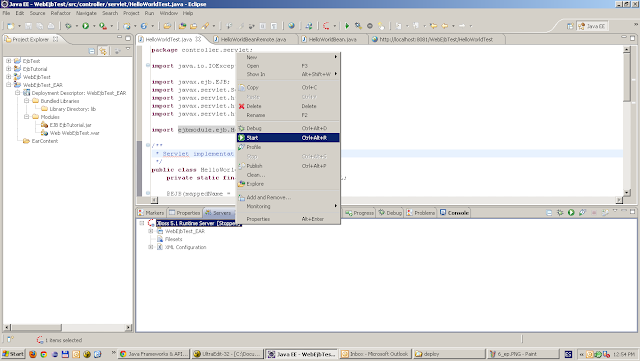Switch to the Problems view tab
The image size is (640, 361).
(x=420, y=213)
